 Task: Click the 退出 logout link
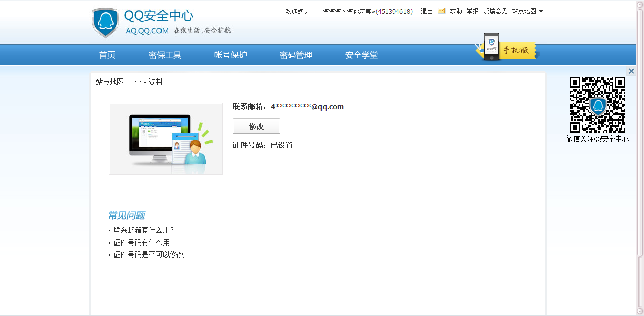(x=427, y=11)
